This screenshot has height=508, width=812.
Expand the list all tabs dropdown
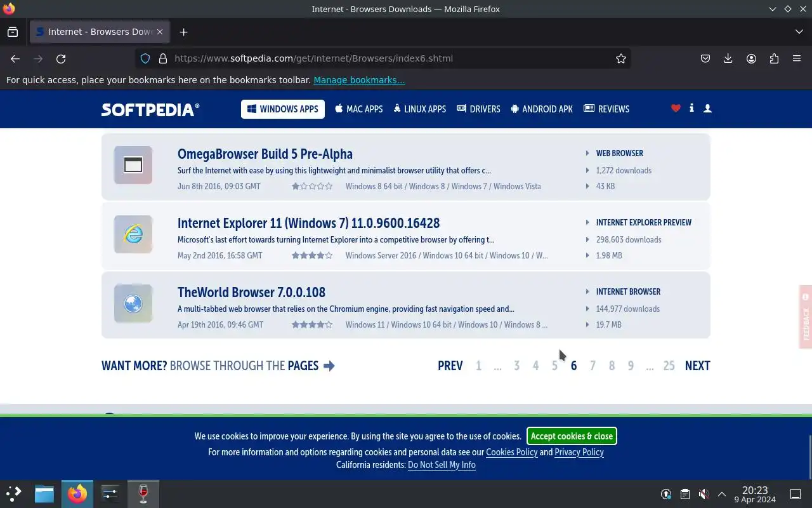coord(799,32)
